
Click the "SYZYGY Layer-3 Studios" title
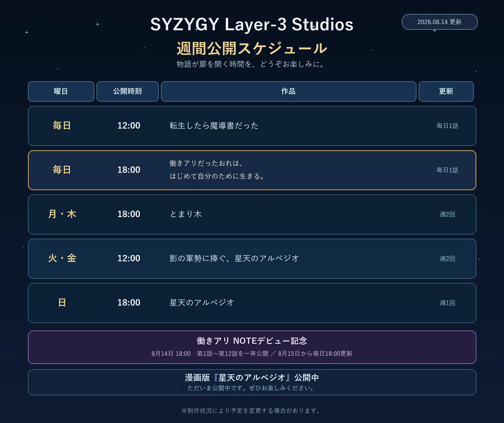pyautogui.click(x=252, y=25)
